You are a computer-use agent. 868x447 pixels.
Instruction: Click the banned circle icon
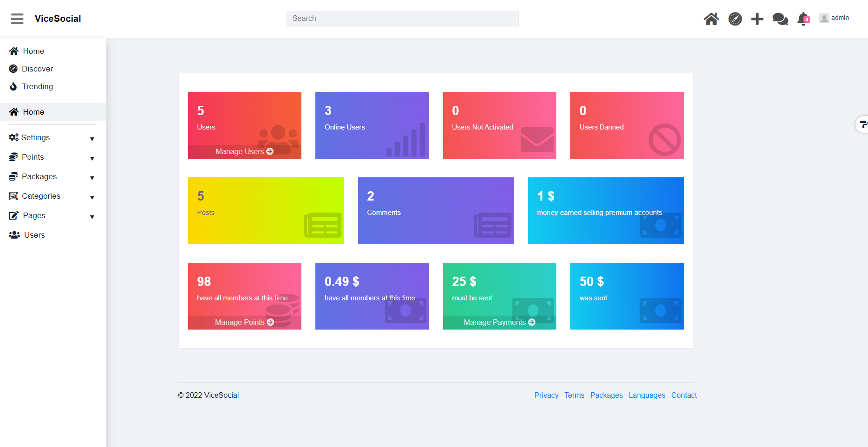[x=665, y=140]
